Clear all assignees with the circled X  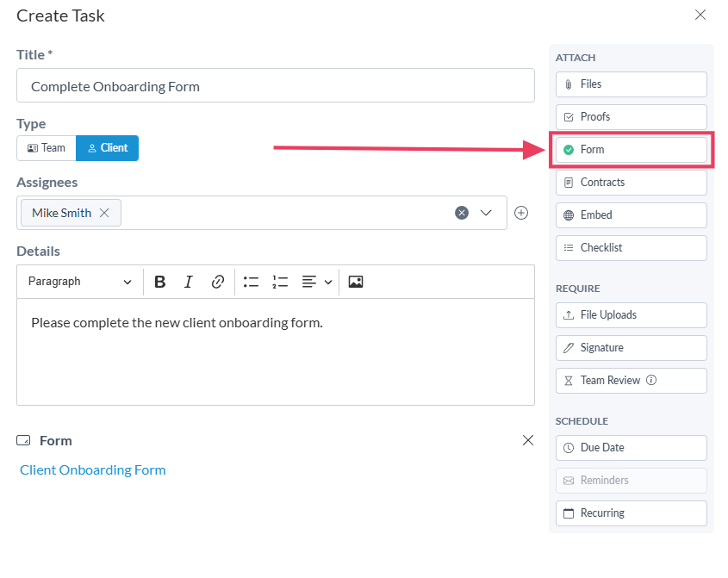462,213
